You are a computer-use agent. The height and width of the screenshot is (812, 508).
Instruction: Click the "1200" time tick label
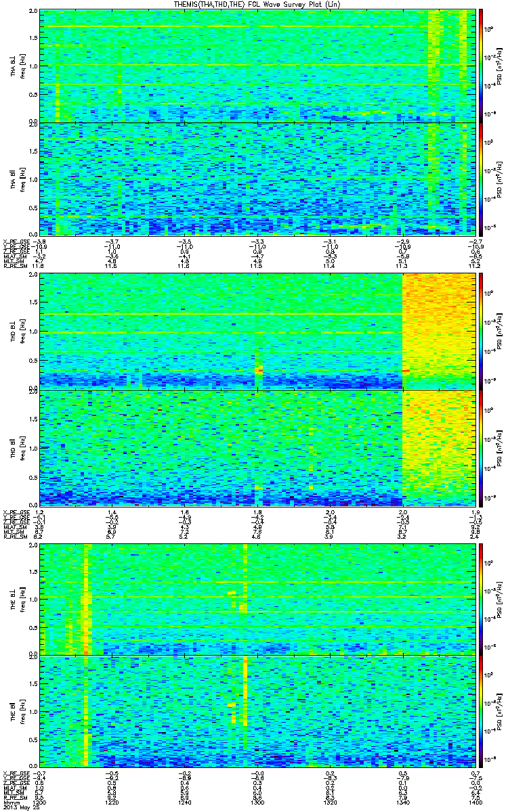click(x=40, y=803)
